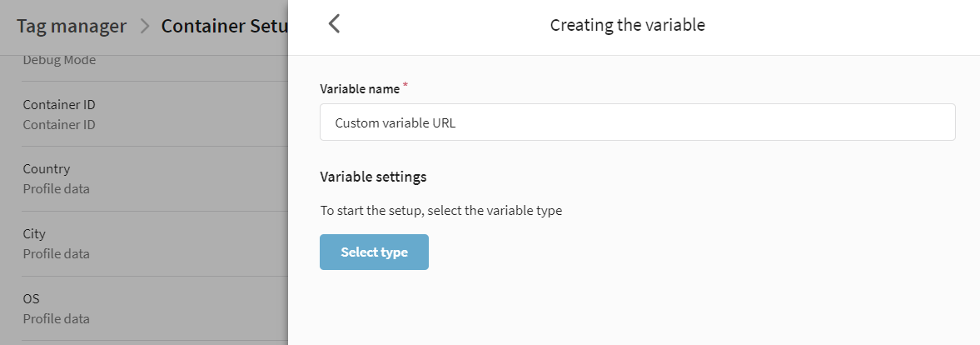Click the Variable name label
980x345 pixels.
(360, 88)
